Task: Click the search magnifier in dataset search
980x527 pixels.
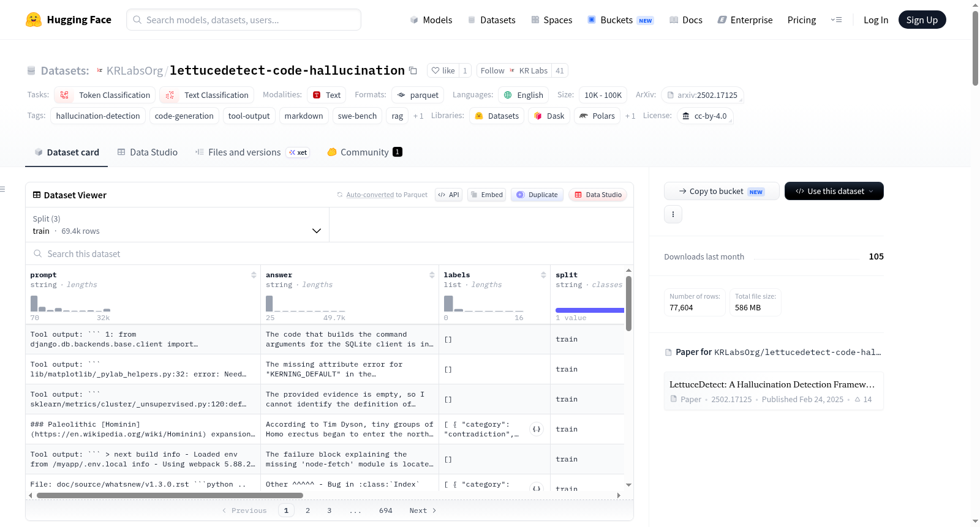Action: click(x=37, y=253)
